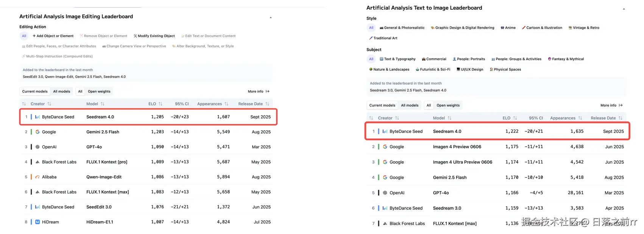Select Fantasy & Mythical subject filter
This screenshot has height=234, width=644.
point(566,59)
